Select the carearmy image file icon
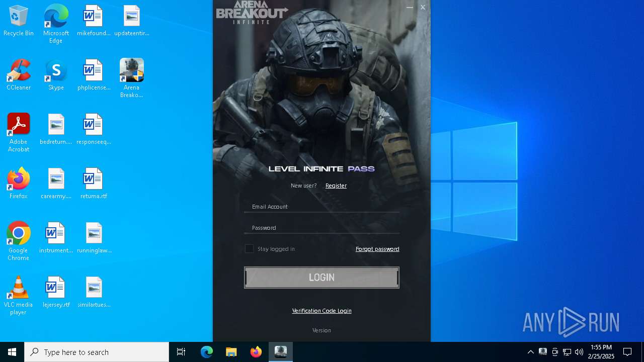The width and height of the screenshot is (644, 362). pos(56,184)
